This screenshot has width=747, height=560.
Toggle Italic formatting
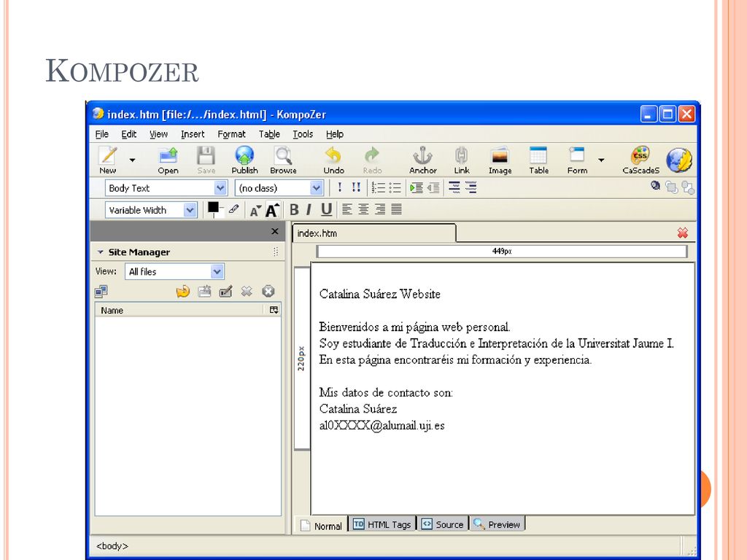[309, 209]
